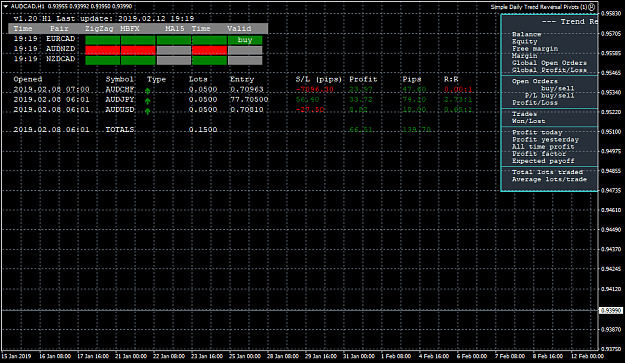Click the green MBFX cell for NZDCAD

138,60
